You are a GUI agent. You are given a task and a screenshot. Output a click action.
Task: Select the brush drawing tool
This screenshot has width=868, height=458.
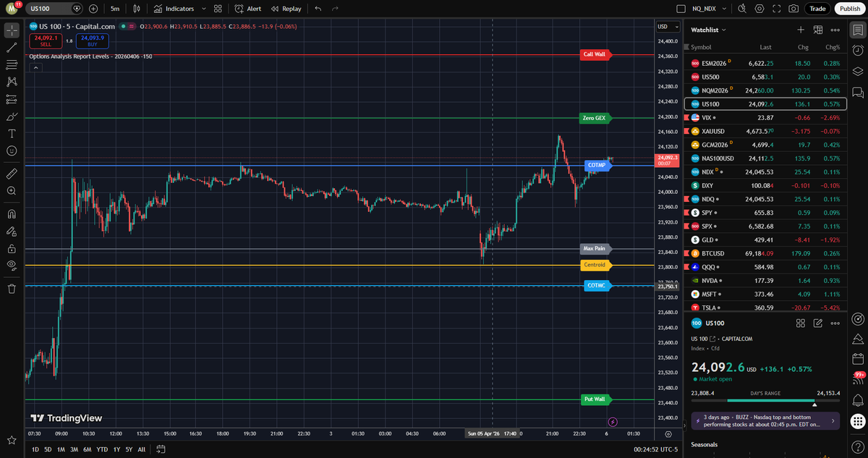(12, 116)
